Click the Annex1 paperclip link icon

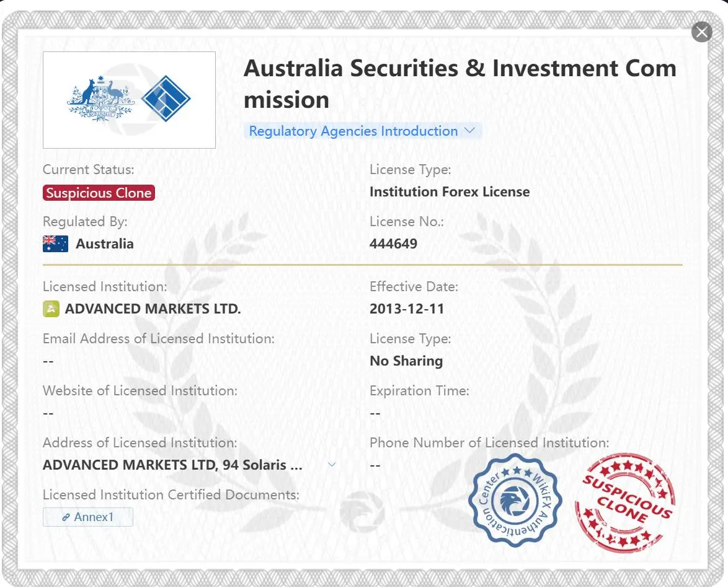(66, 517)
